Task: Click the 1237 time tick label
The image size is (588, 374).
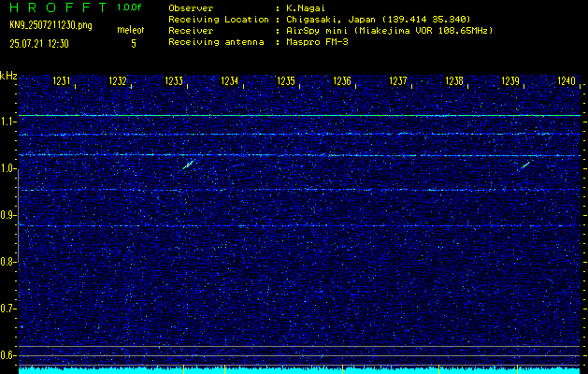Action: pyautogui.click(x=398, y=81)
